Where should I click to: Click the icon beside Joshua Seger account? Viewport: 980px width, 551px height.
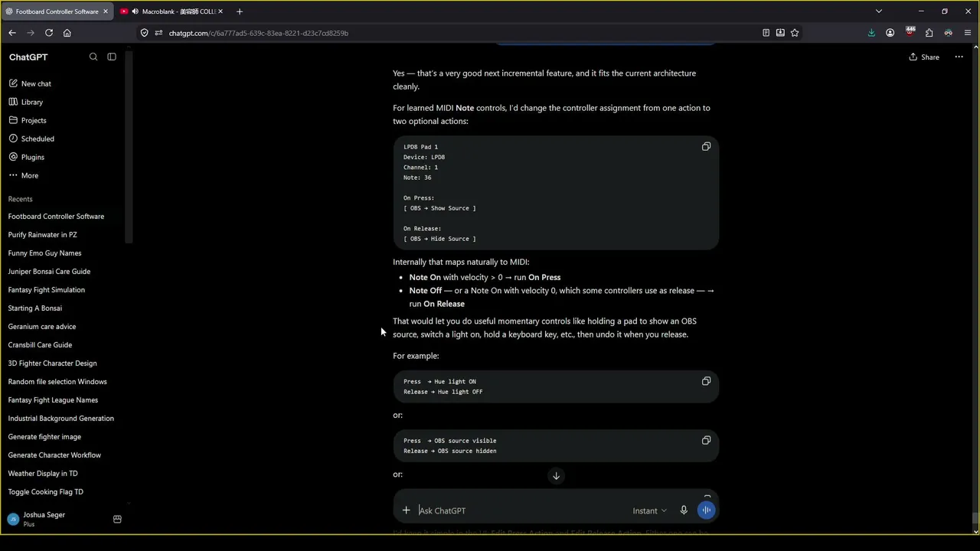117,519
